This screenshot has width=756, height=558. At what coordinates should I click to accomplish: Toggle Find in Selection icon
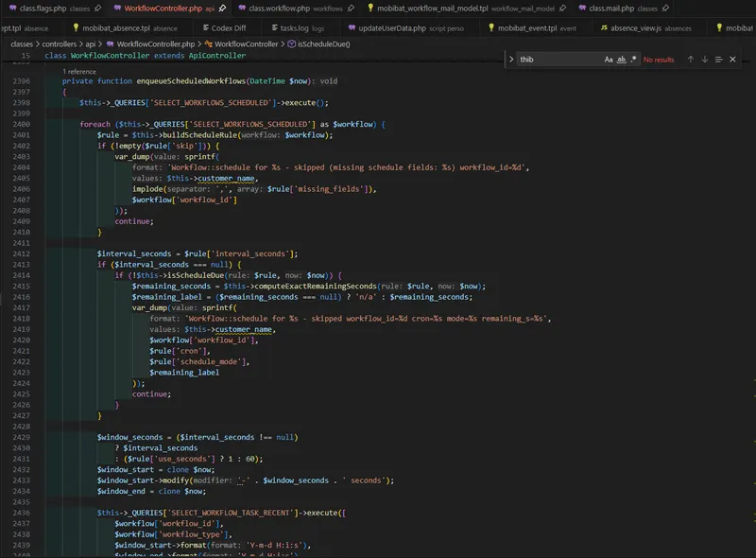[718, 60]
